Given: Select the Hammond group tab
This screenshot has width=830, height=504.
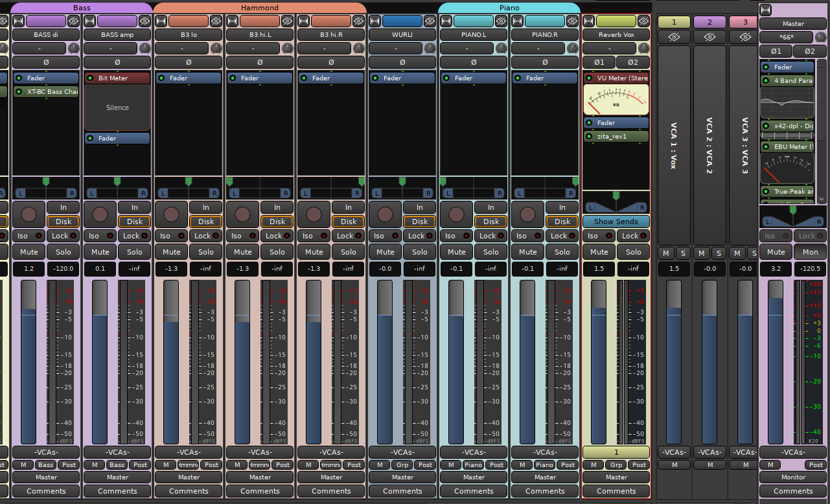Looking at the screenshot, I should [260, 8].
